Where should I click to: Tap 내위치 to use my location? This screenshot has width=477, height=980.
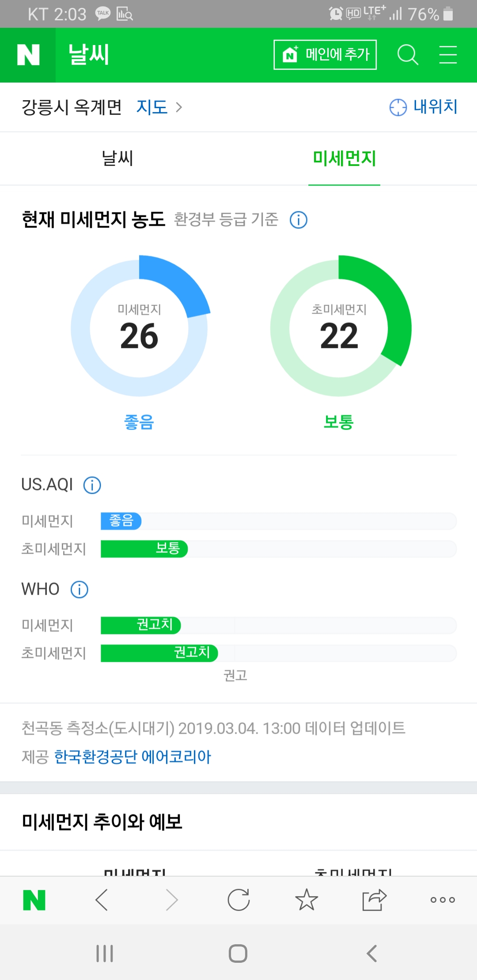(424, 107)
